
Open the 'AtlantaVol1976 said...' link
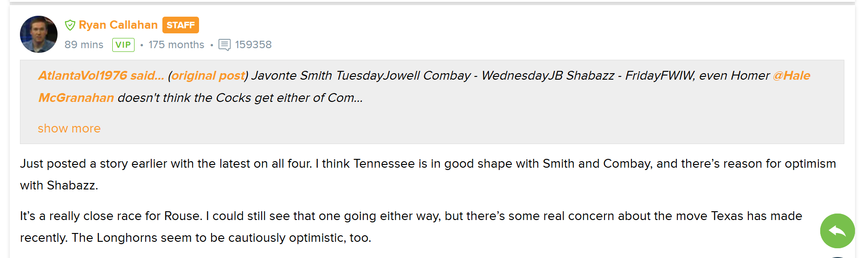tap(101, 76)
